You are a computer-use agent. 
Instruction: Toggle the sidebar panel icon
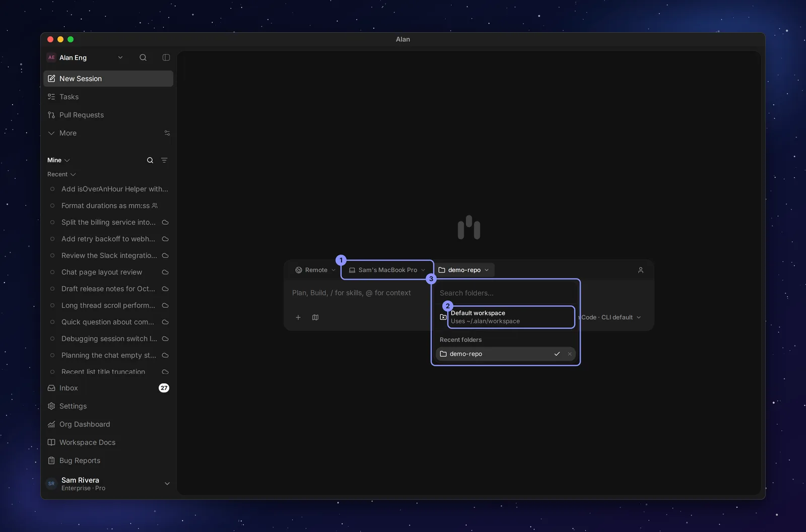(166, 57)
